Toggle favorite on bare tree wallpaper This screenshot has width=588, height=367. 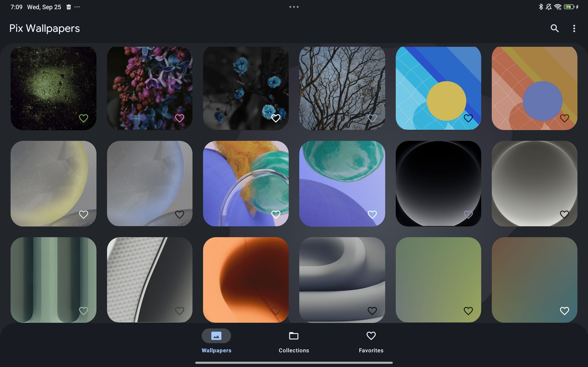click(x=372, y=118)
